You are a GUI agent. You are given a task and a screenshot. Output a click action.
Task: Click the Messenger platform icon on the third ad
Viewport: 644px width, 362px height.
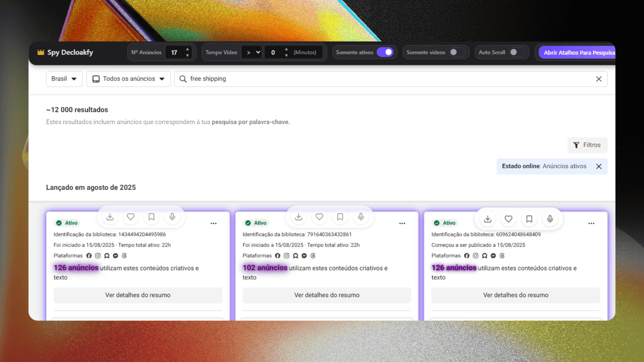coord(493,256)
